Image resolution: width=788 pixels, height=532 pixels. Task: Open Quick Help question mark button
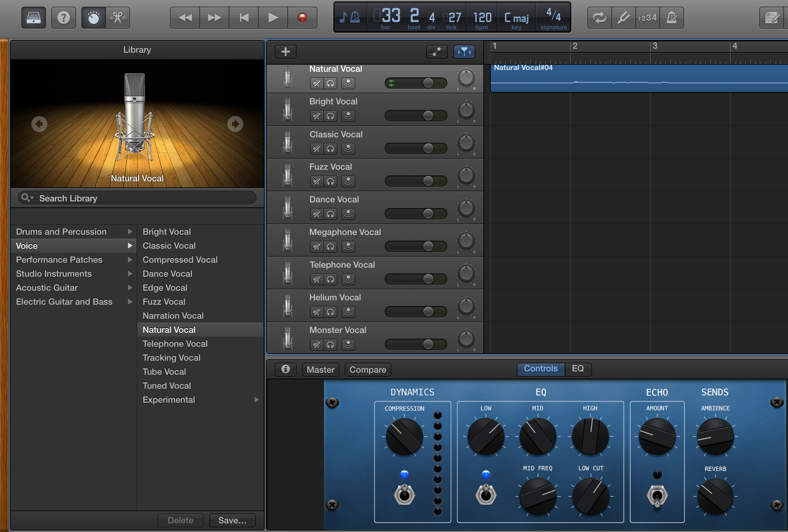click(63, 18)
